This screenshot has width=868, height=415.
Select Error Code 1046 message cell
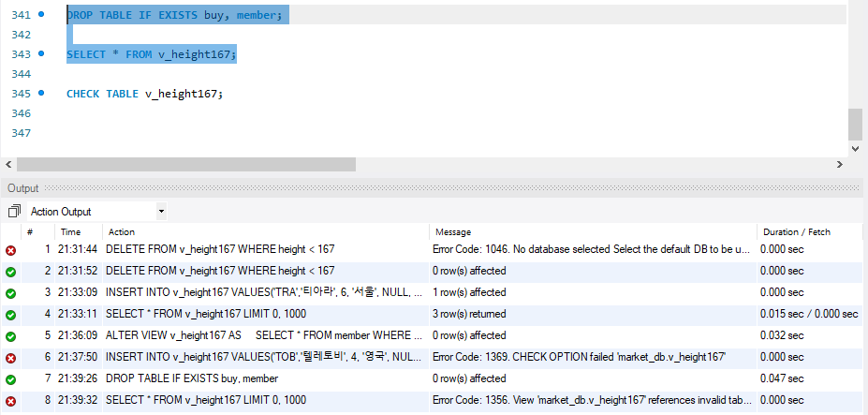point(593,249)
